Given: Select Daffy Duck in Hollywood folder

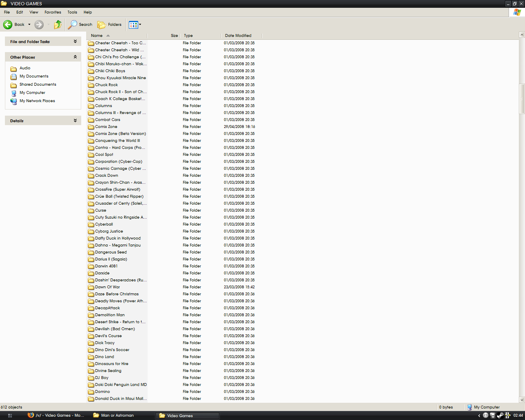Looking at the screenshot, I should 118,238.
